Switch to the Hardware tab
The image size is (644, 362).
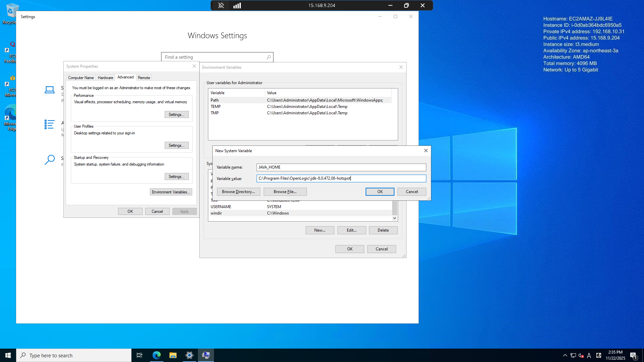(x=105, y=78)
